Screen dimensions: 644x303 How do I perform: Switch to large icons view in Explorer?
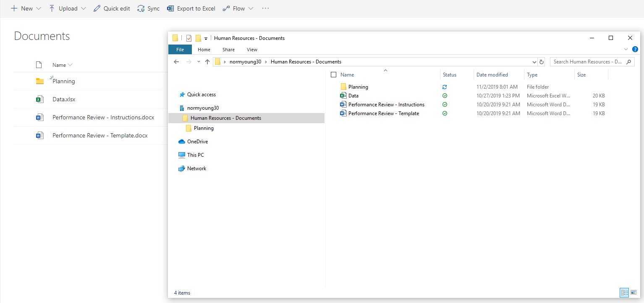pos(634,292)
